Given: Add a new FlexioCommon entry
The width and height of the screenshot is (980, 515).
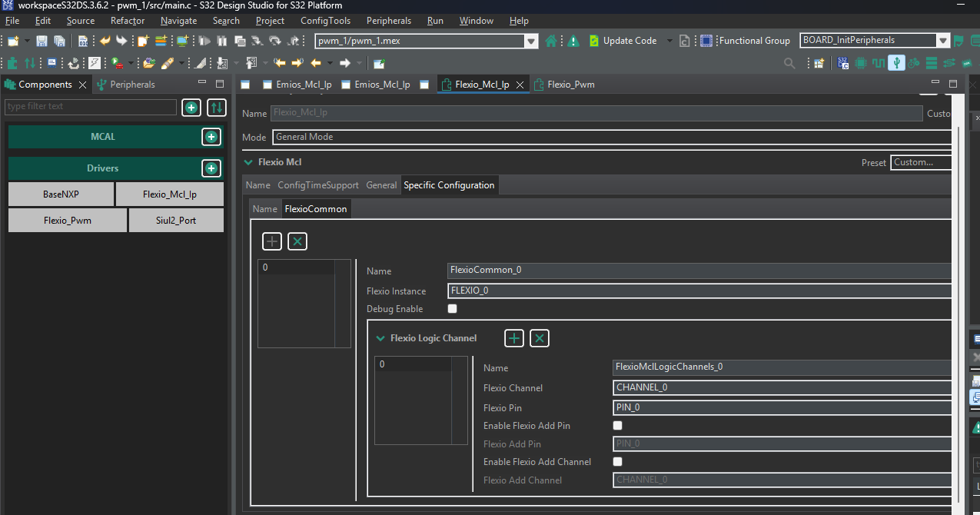Looking at the screenshot, I should [x=272, y=241].
